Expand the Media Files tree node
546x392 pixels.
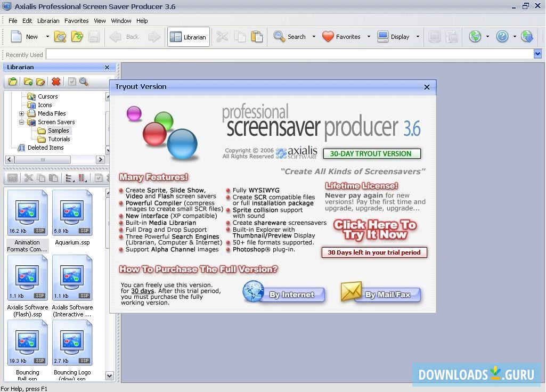point(21,113)
